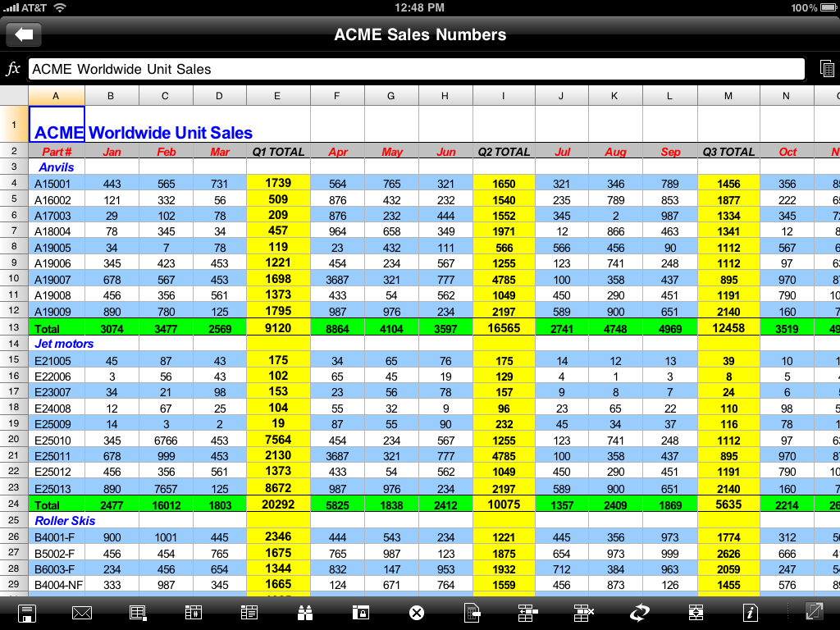Email the spreadsheet using the envelope icon
840x630 pixels.
tap(82, 612)
